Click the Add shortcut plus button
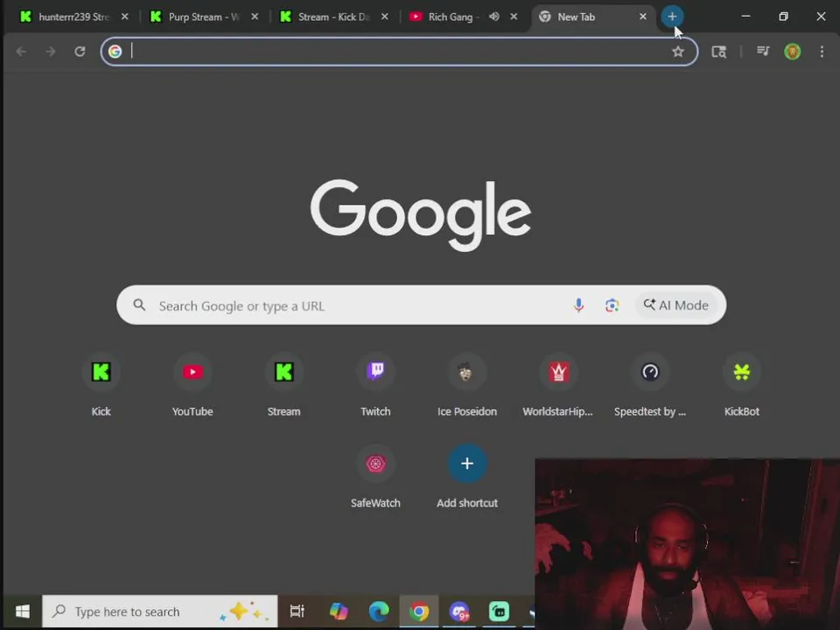The image size is (840, 630). (467, 464)
